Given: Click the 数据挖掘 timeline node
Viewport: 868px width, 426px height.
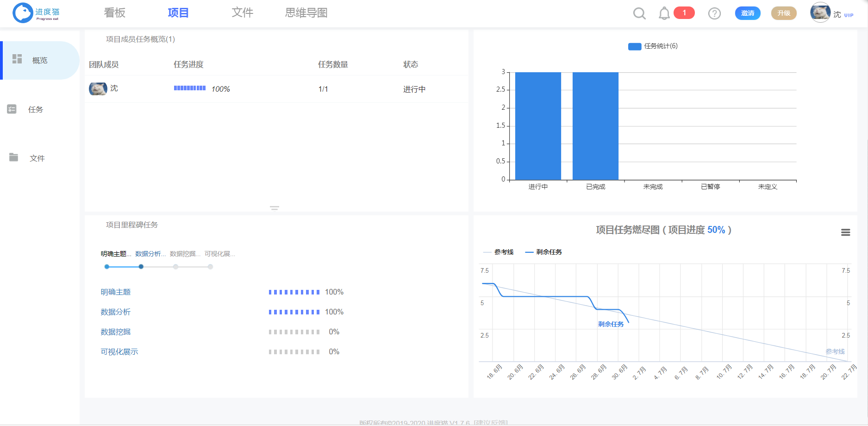Looking at the screenshot, I should click(x=175, y=267).
